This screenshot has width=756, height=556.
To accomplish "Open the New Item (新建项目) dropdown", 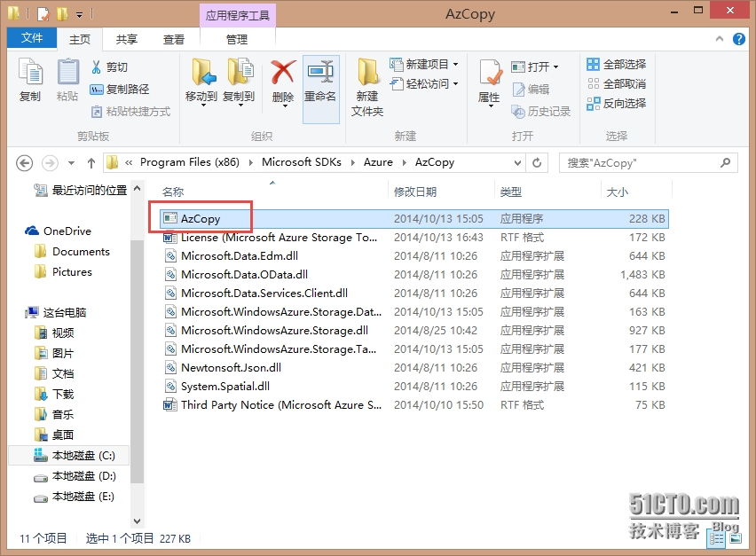I will [423, 64].
